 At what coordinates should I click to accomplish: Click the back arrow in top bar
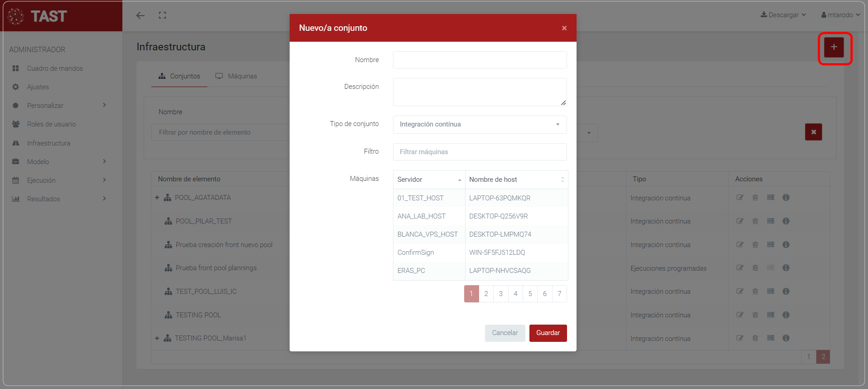pyautogui.click(x=141, y=15)
